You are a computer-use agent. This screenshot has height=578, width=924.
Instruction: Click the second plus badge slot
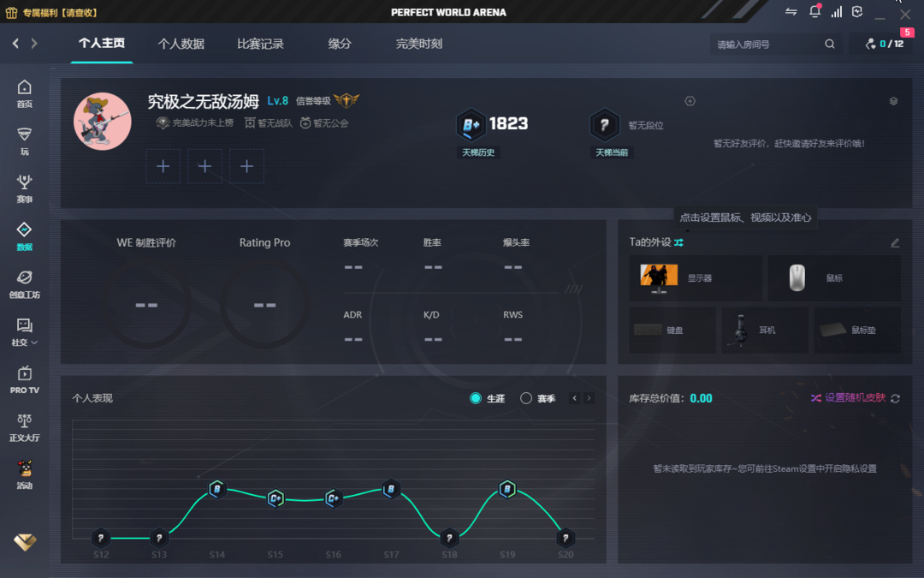[204, 166]
